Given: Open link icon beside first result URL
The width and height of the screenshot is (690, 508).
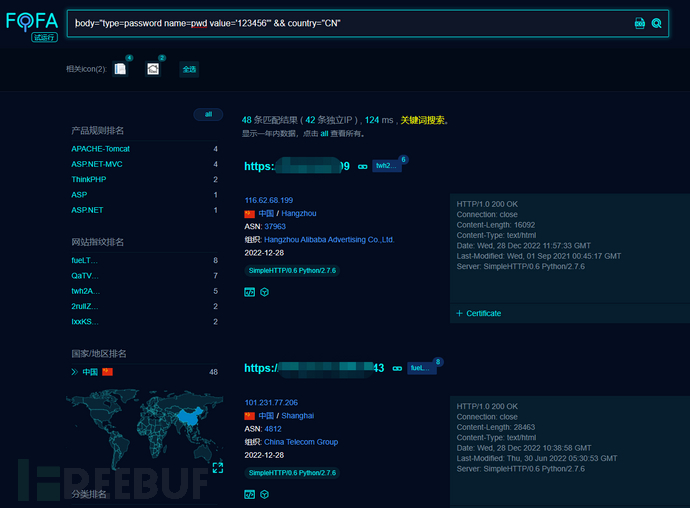Looking at the screenshot, I should pos(362,166).
